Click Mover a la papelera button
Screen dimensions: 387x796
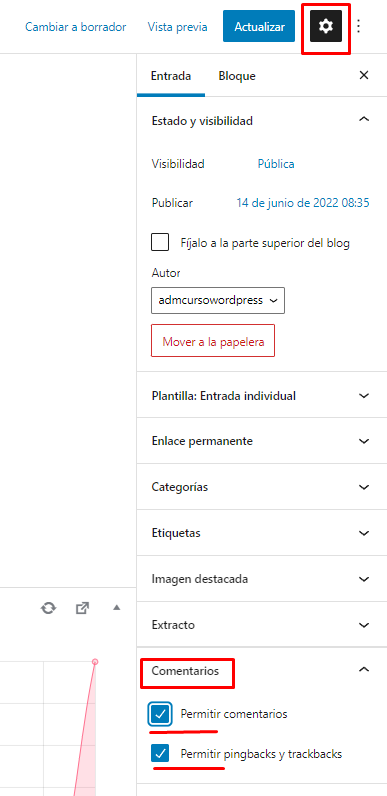pyautogui.click(x=213, y=341)
